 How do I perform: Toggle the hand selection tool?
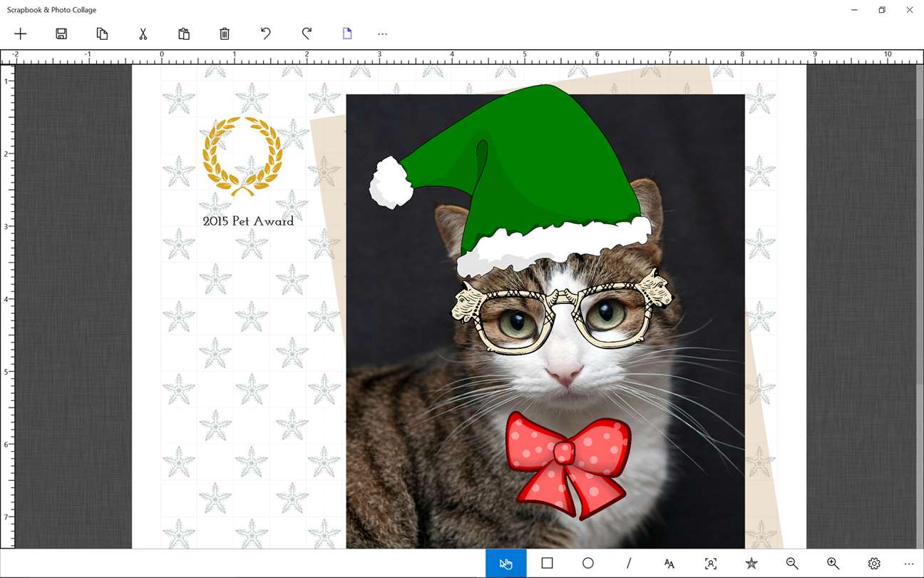coord(506,564)
